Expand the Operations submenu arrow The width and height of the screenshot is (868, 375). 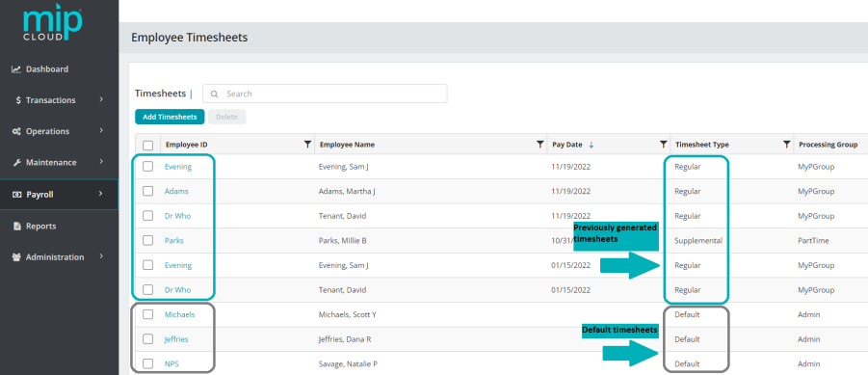click(x=101, y=131)
